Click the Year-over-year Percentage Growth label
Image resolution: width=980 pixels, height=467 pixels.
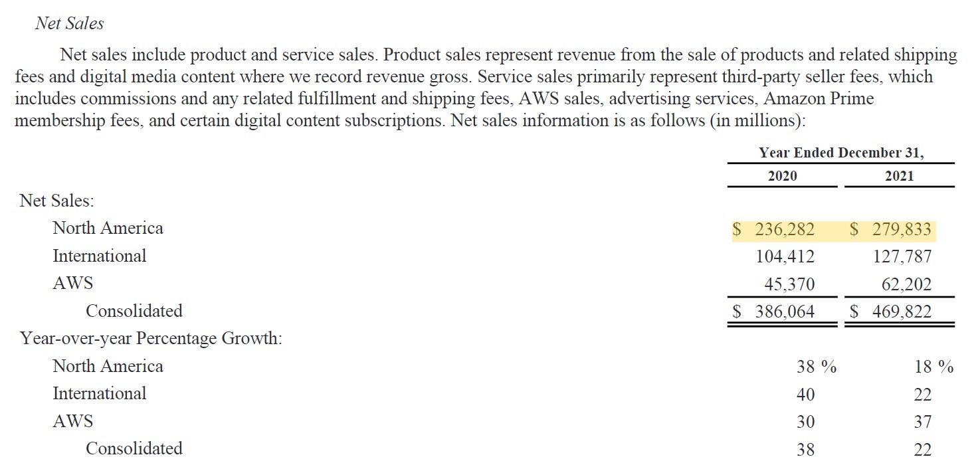[x=151, y=339]
